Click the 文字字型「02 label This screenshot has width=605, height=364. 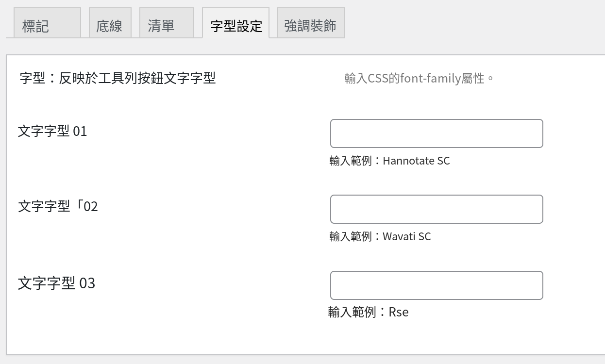[x=58, y=207]
